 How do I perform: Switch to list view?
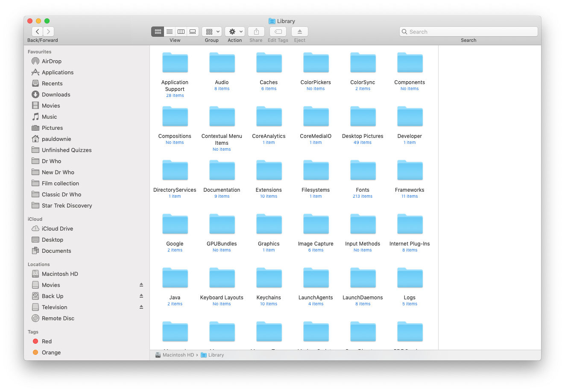[x=170, y=32]
